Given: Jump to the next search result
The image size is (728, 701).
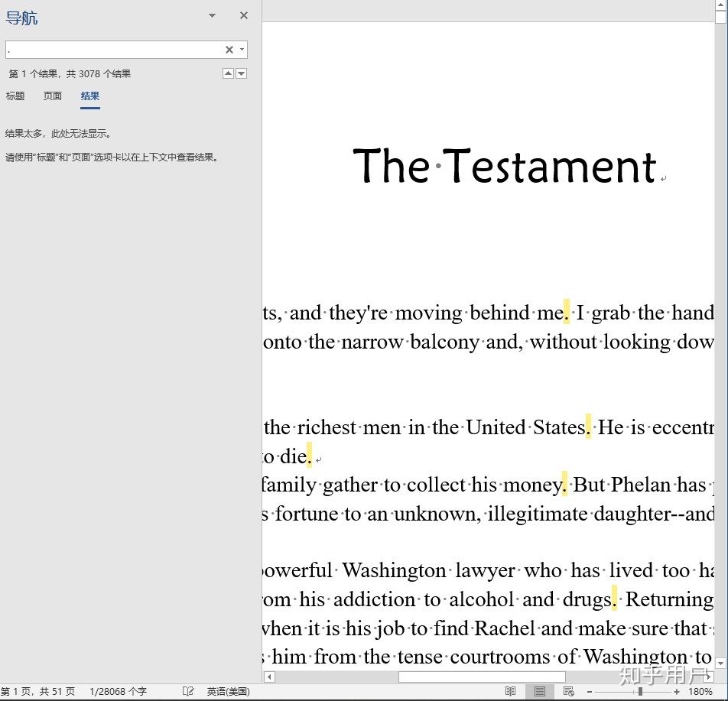Looking at the screenshot, I should [242, 73].
